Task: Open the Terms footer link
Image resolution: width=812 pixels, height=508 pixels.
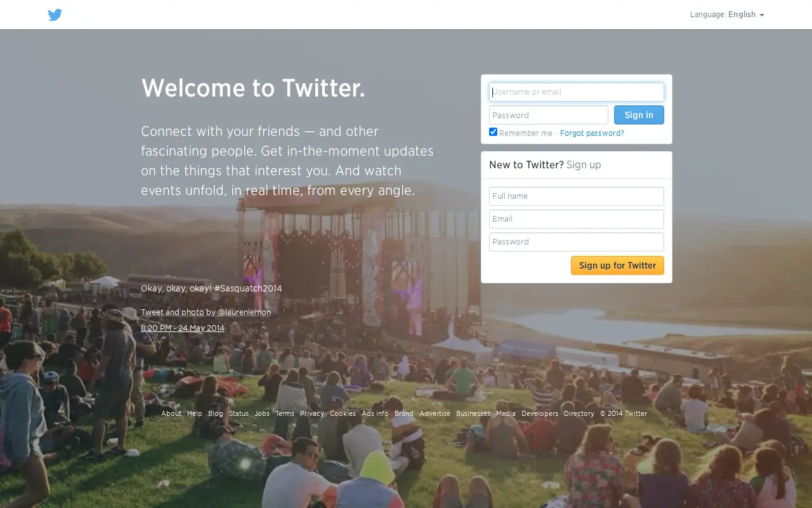Action: pyautogui.click(x=285, y=413)
